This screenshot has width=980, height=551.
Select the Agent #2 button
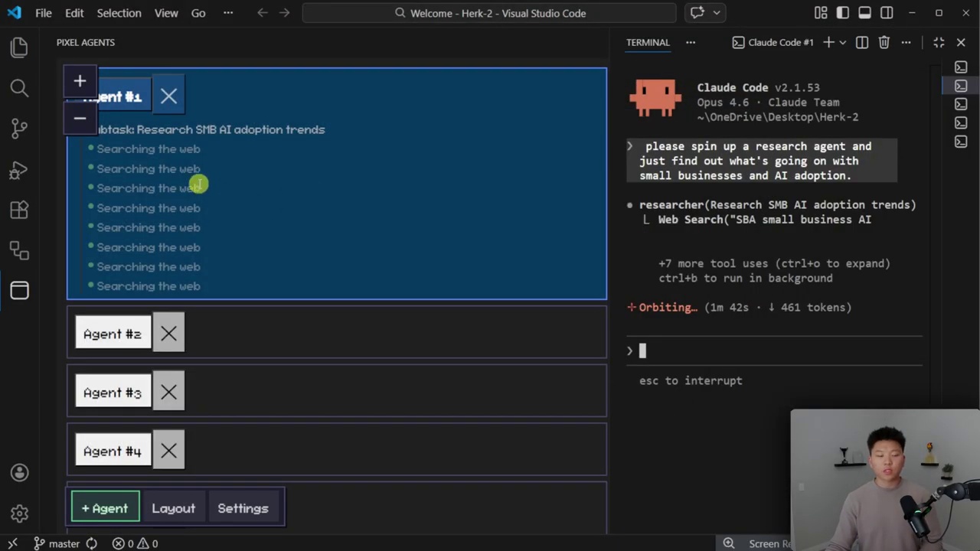point(113,334)
